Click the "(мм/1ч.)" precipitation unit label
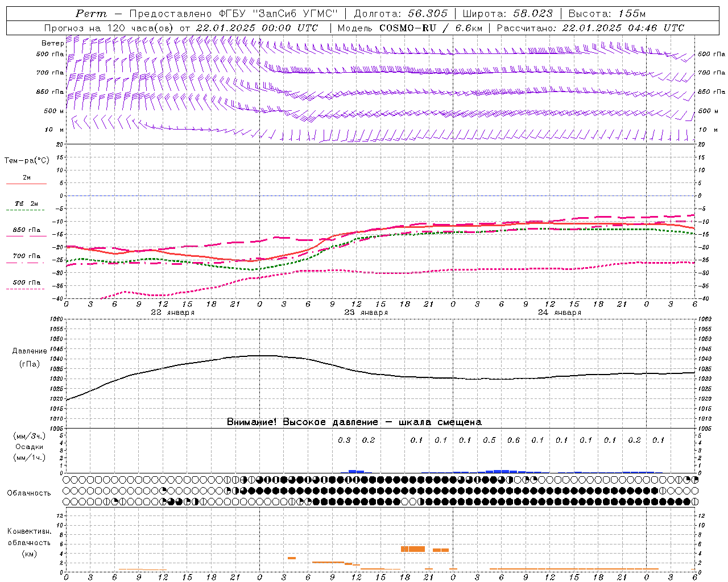Image resolution: width=728 pixels, height=582 pixels. pos(30,458)
